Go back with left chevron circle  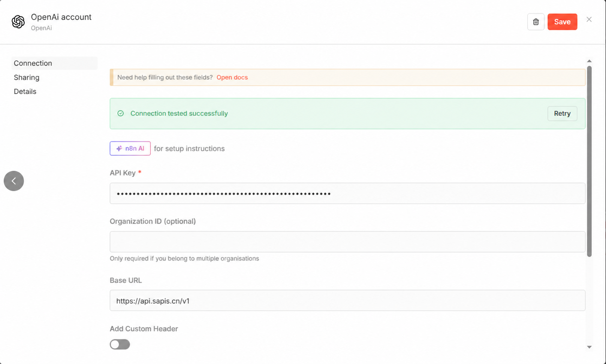tap(14, 181)
